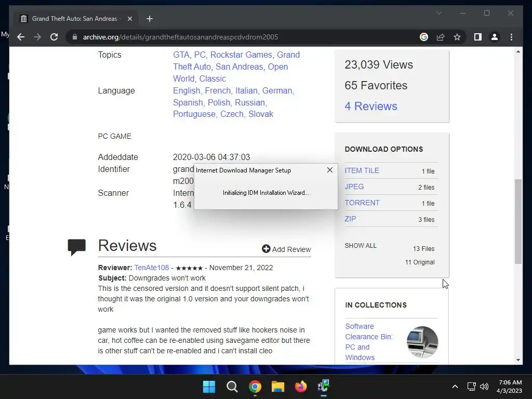532x399 pixels.
Task: Open the 13 Files listing
Action: pos(423,249)
